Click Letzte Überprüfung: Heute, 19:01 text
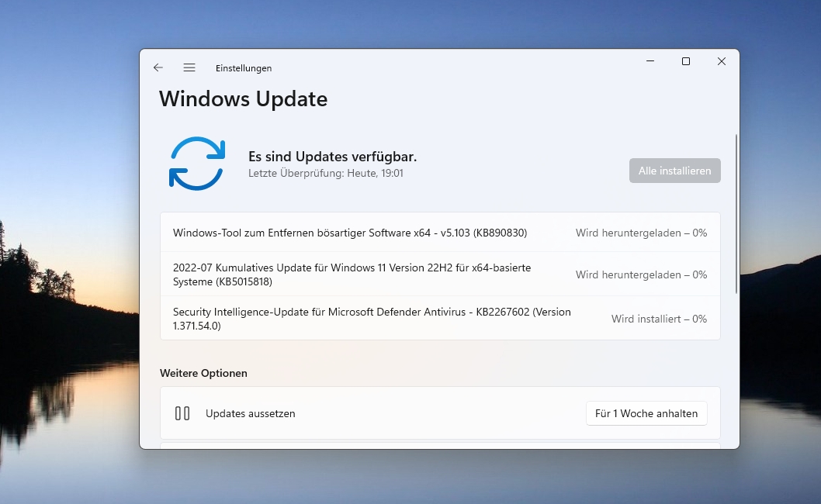This screenshot has height=504, width=821. click(x=326, y=173)
